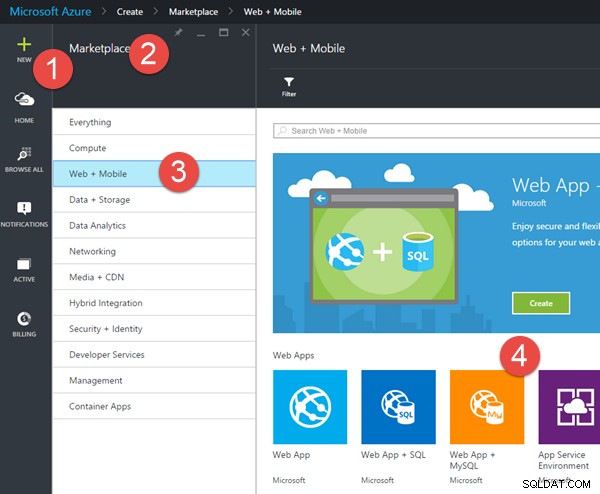Click the 'Web App + SQL' tile label
Viewport: 600px width, 494px height.
(393, 455)
